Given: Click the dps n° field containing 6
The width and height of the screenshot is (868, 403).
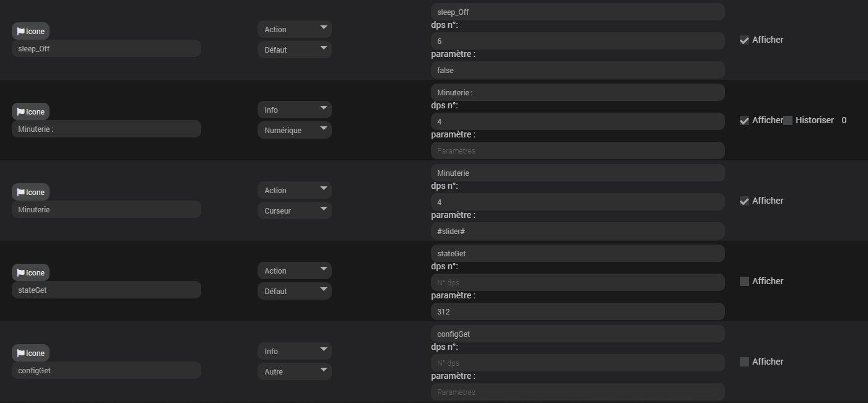Looking at the screenshot, I should pyautogui.click(x=578, y=41).
